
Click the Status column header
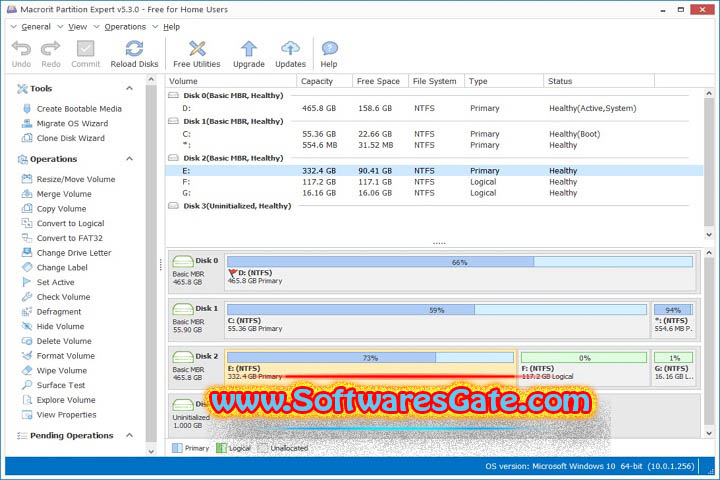point(599,81)
